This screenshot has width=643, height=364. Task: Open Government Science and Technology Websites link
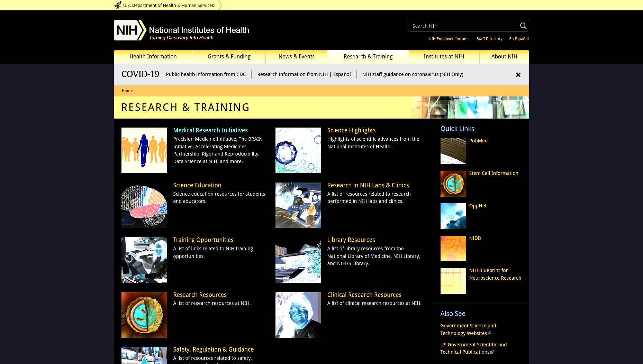[x=468, y=329]
